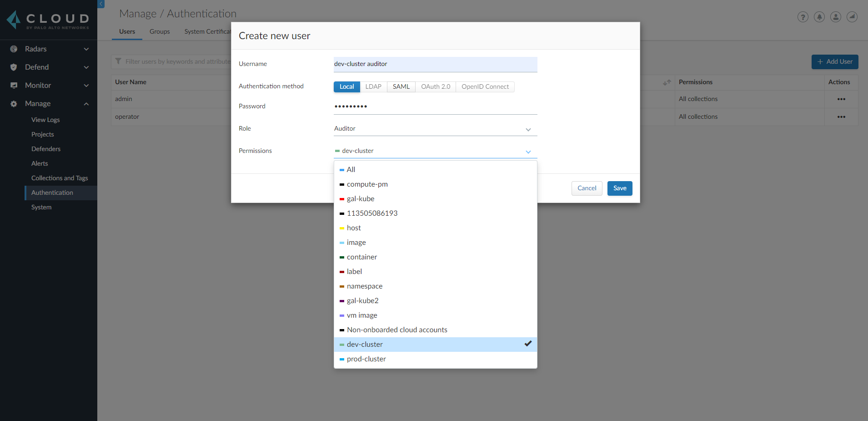
Task: Select LDAP authentication method
Action: coord(373,87)
